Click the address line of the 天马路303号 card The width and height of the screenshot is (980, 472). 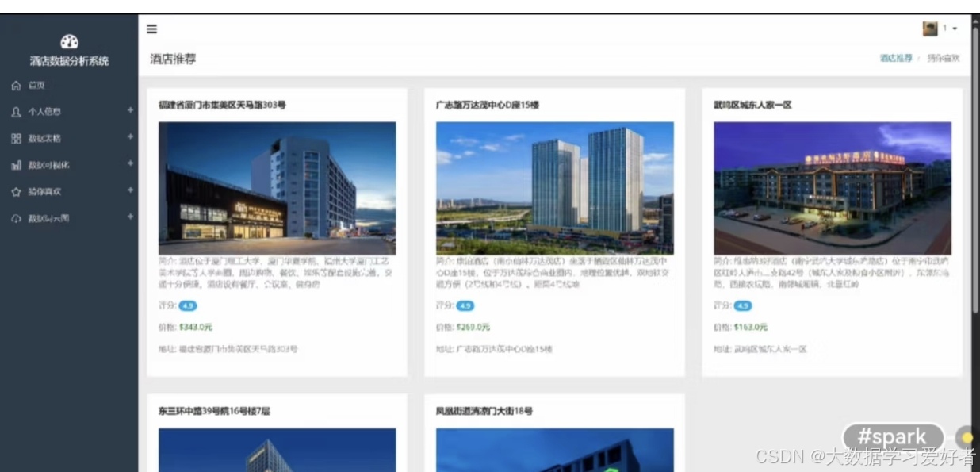(x=228, y=349)
